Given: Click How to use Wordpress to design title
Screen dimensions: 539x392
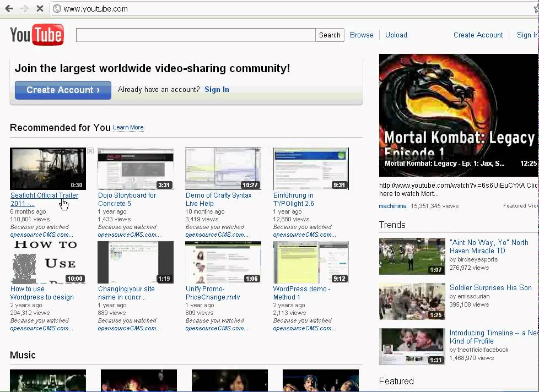Looking at the screenshot, I should [42, 293].
